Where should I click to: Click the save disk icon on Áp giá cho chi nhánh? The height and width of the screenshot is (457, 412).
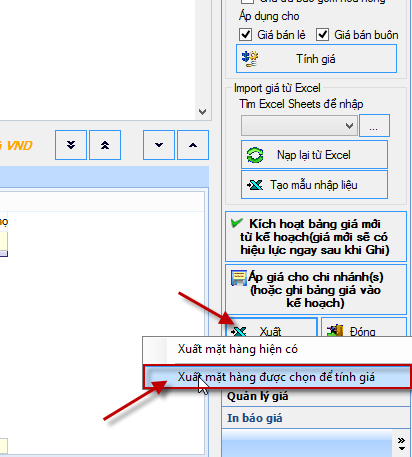coord(239,278)
